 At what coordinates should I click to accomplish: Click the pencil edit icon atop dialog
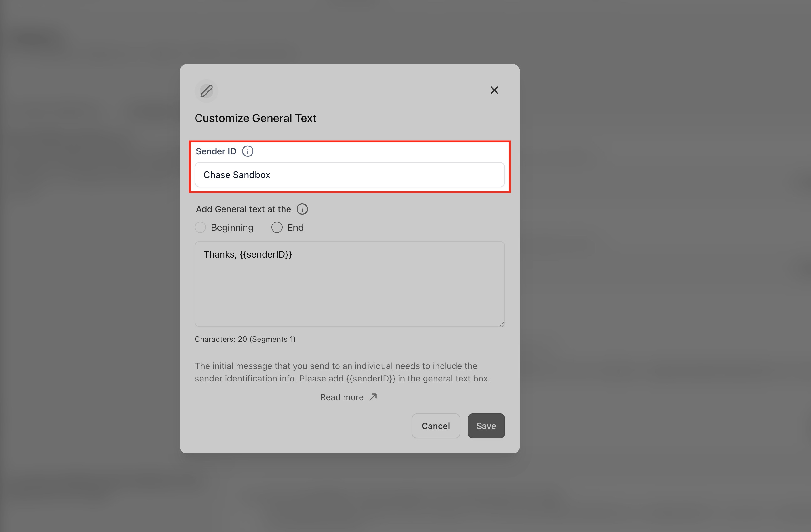[x=206, y=91]
